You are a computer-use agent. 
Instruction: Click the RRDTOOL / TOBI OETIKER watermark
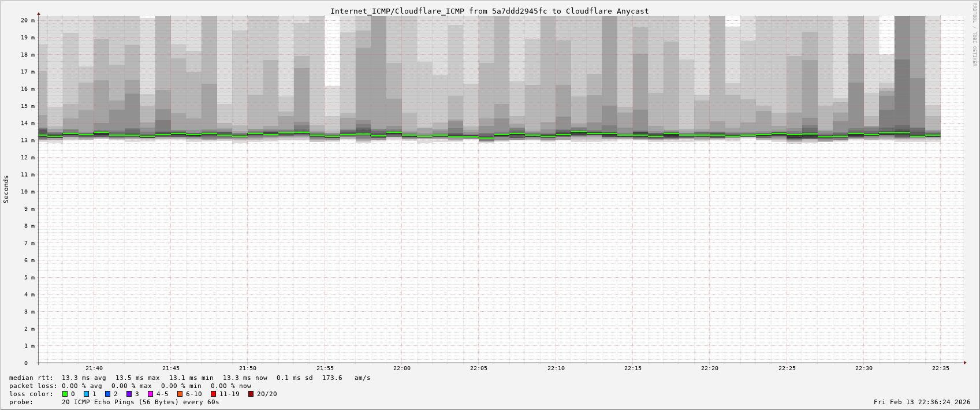[974, 35]
